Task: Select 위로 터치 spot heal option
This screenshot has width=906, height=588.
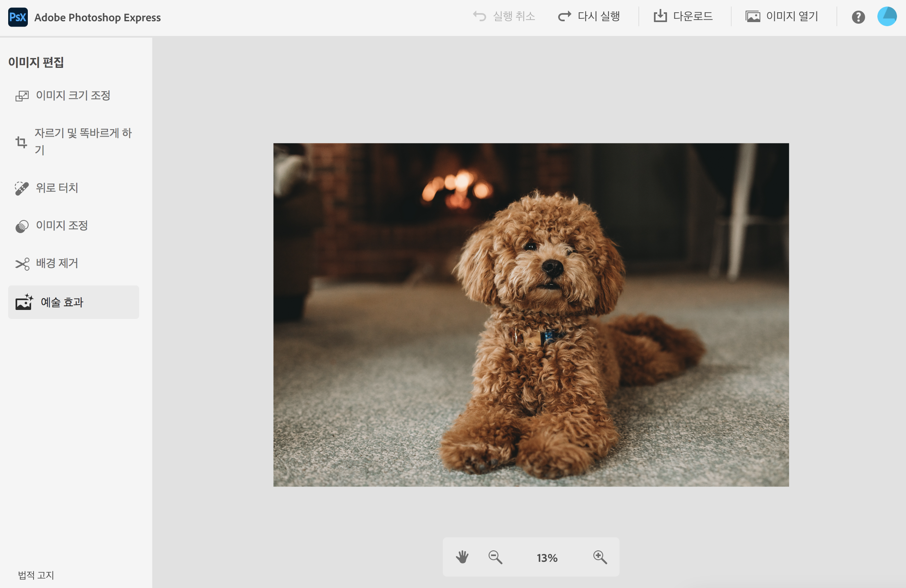Action: click(x=57, y=188)
